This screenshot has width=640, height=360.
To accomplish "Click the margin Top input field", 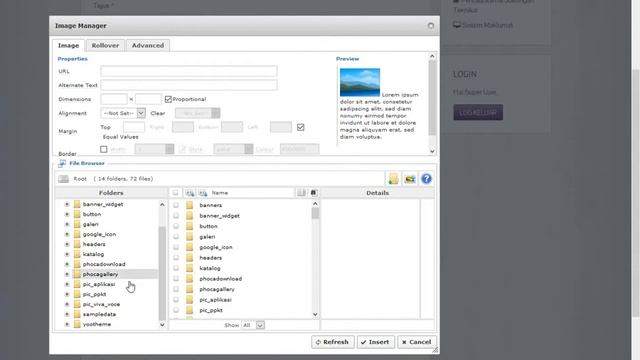I will click(134, 127).
